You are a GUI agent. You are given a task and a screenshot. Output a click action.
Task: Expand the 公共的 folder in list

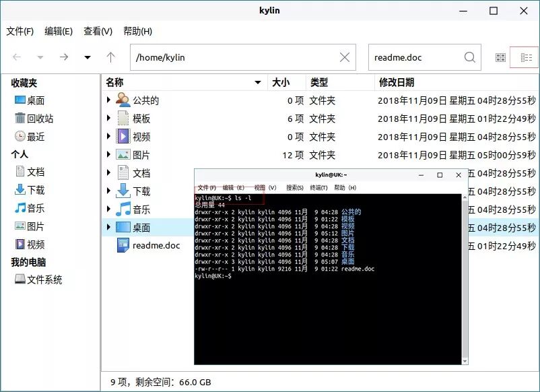[110, 100]
